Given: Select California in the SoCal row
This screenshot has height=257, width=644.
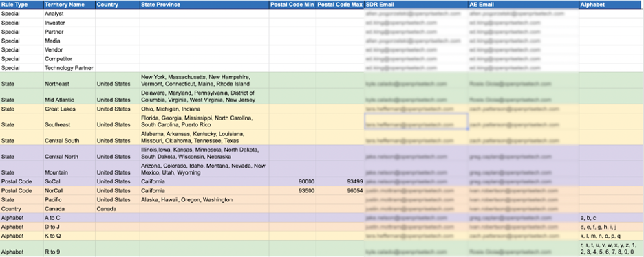Looking at the screenshot, I should click(x=204, y=181).
